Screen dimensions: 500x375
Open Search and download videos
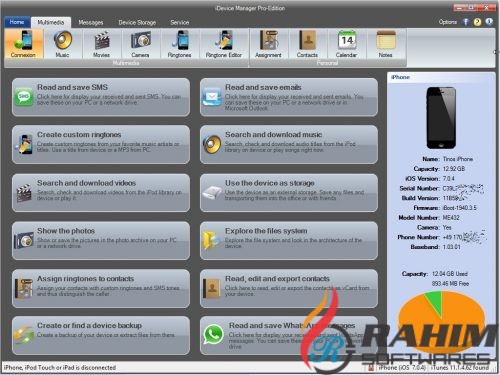point(101,193)
